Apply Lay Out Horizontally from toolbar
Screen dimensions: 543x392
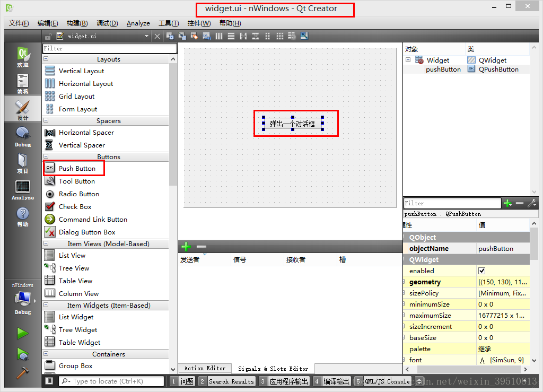[219, 36]
